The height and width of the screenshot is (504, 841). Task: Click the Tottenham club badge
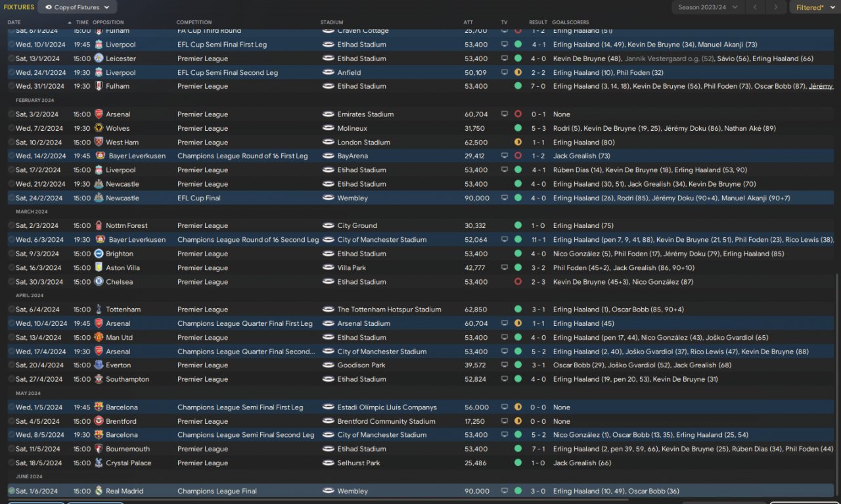99,309
